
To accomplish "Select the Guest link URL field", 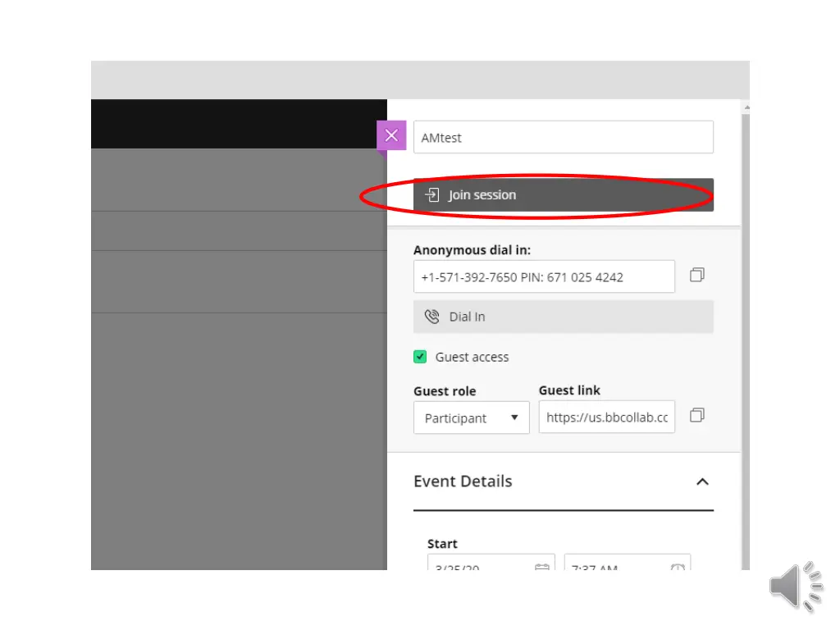I will coord(606,417).
